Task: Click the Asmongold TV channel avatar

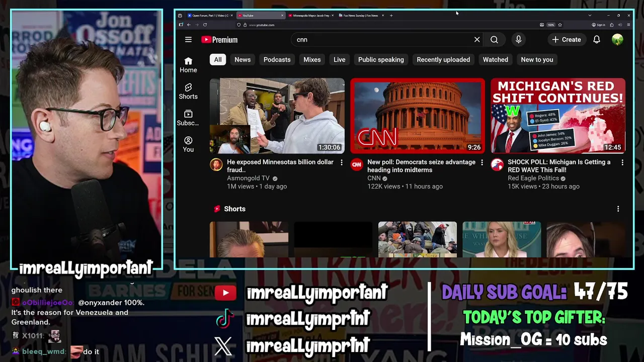Action: pos(216,164)
